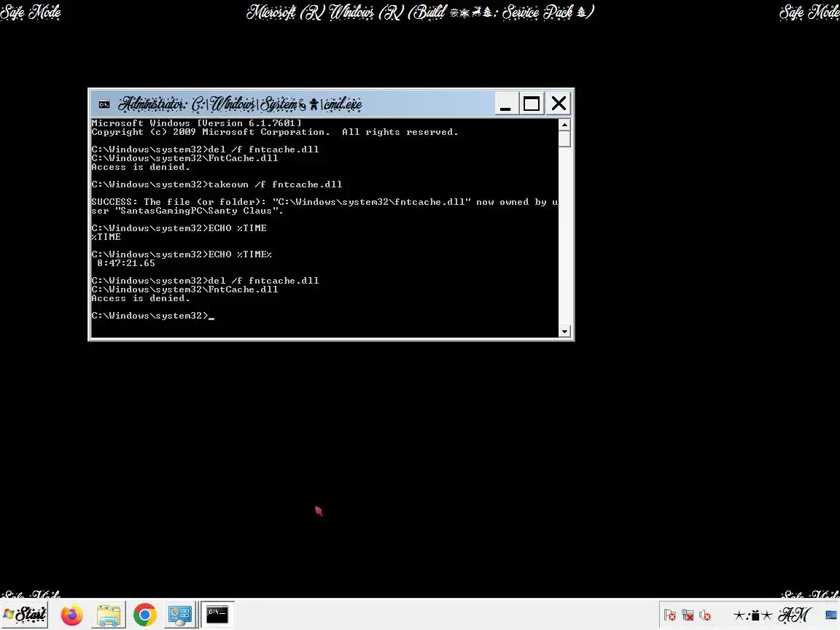The image size is (840, 630).
Task: Open the Control Panel taskbar icon
Action: coord(180,615)
